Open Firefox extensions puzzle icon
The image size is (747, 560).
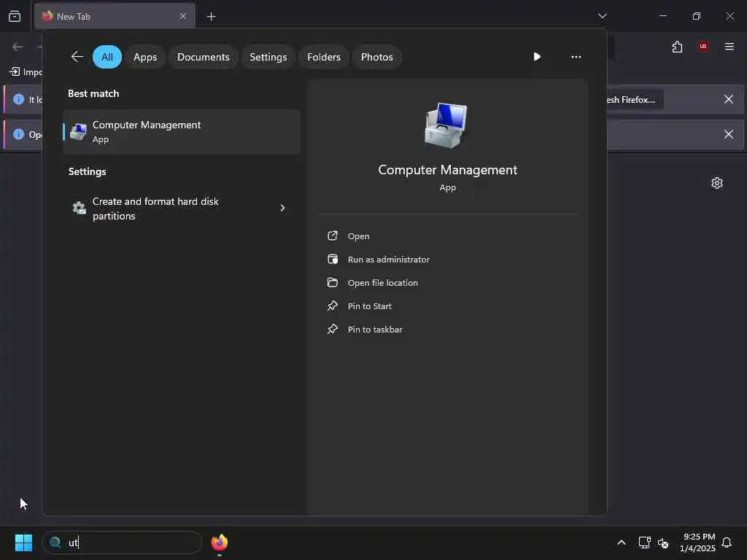pyautogui.click(x=677, y=47)
